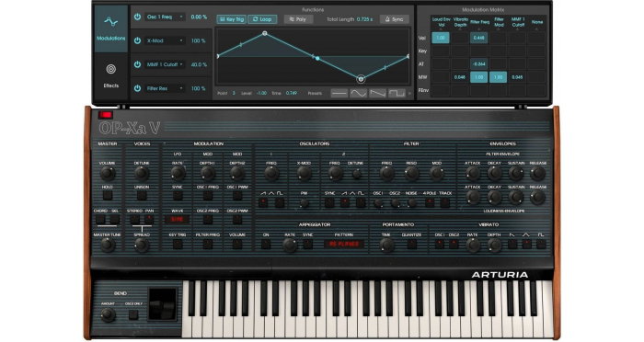The width and height of the screenshot is (644, 342).
Task: Toggle the LFO Sync button
Action: tap(178, 196)
